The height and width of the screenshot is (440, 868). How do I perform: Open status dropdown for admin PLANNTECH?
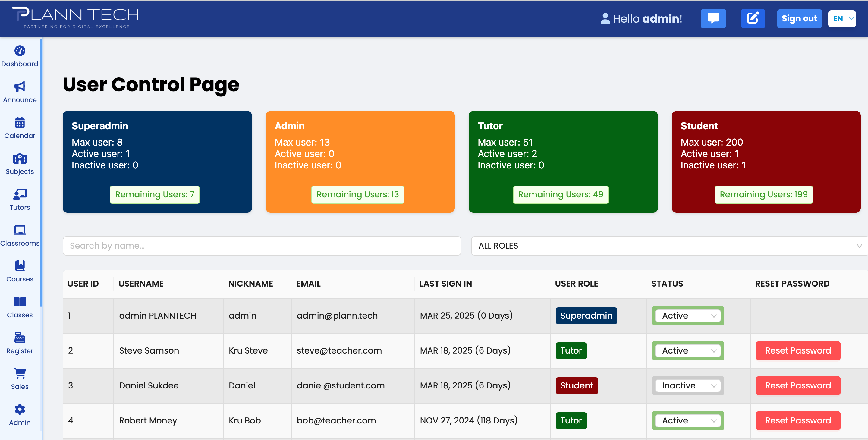[x=688, y=316]
